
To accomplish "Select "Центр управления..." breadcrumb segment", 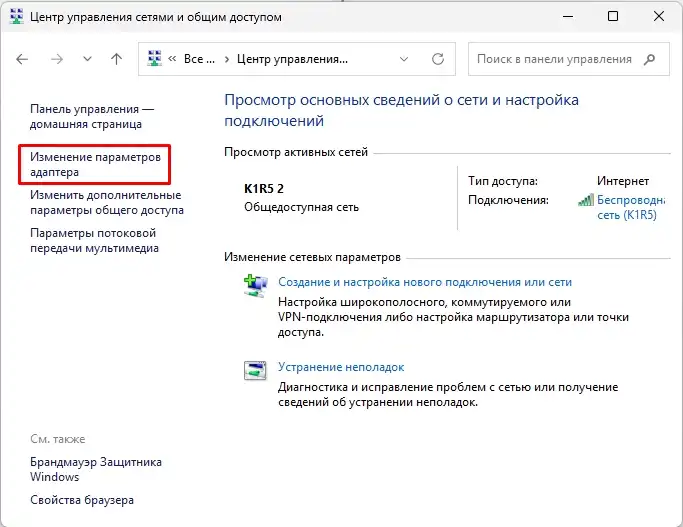I will coord(292,59).
